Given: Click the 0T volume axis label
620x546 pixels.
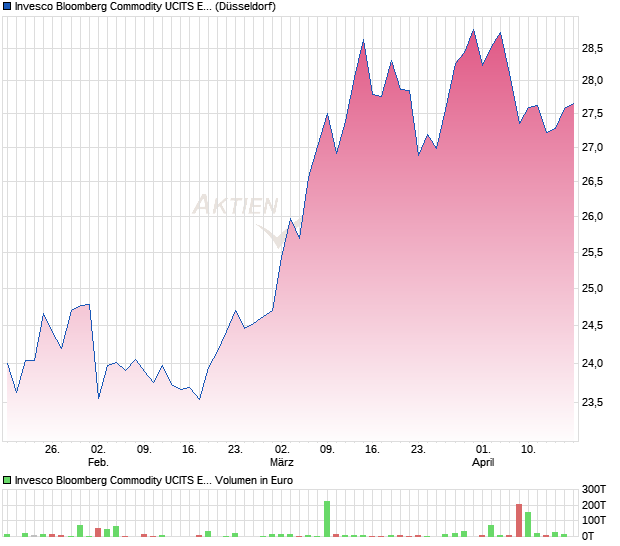Looking at the screenshot, I should tap(588, 536).
